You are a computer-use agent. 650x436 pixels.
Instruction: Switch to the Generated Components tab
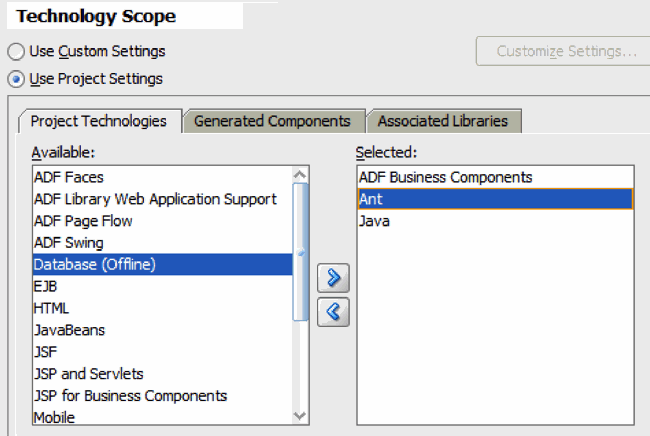(272, 121)
